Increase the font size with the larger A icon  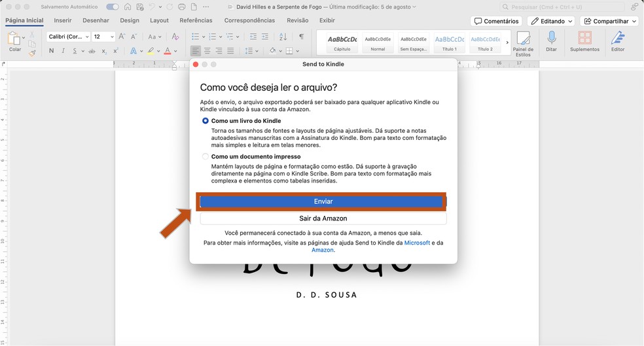[122, 37]
